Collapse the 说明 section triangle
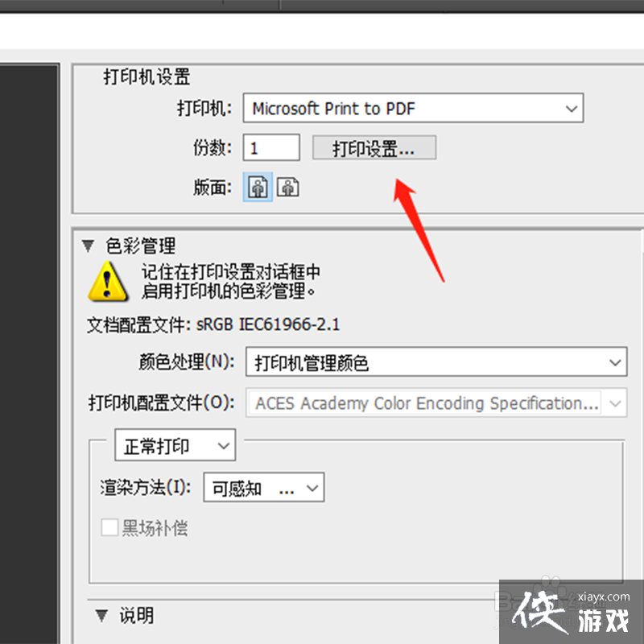This screenshot has height=644, width=644. 101,615
